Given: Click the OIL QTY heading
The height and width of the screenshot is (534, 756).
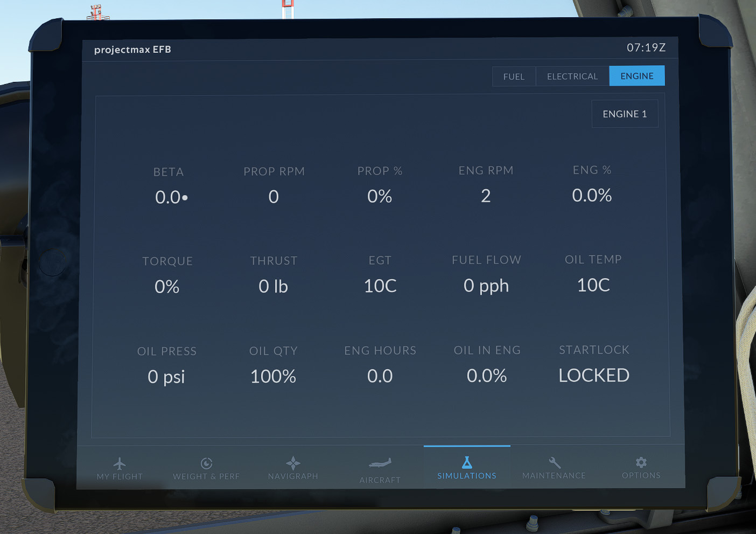Looking at the screenshot, I should (x=273, y=351).
